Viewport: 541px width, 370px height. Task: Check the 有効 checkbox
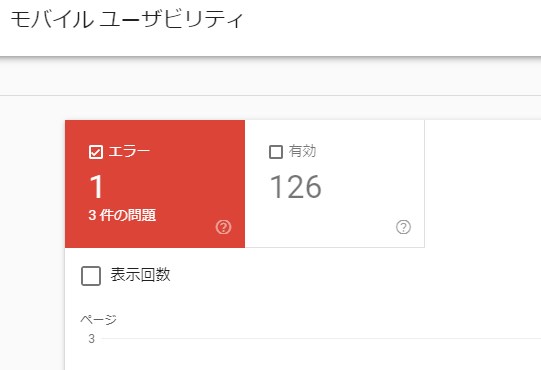tap(276, 152)
